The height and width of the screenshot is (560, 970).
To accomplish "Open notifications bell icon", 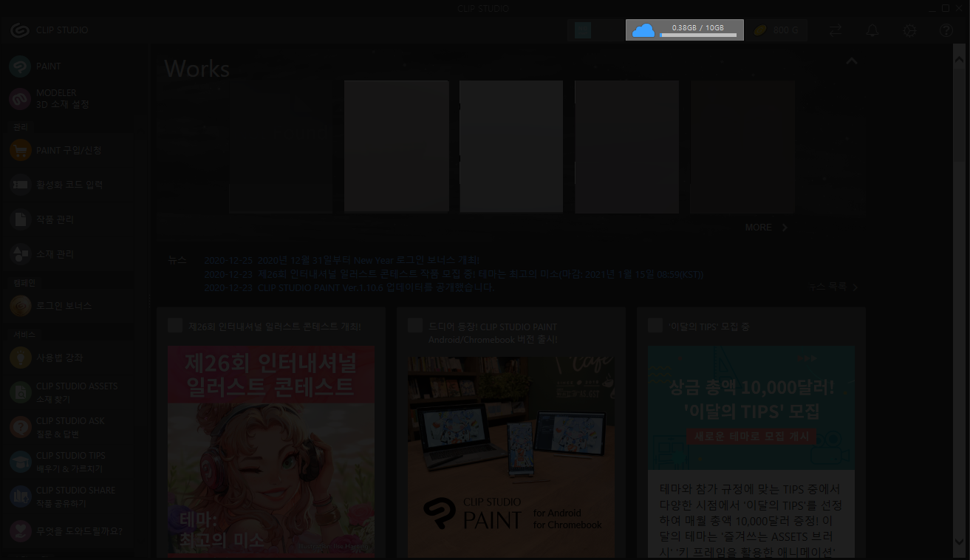I will pyautogui.click(x=872, y=30).
